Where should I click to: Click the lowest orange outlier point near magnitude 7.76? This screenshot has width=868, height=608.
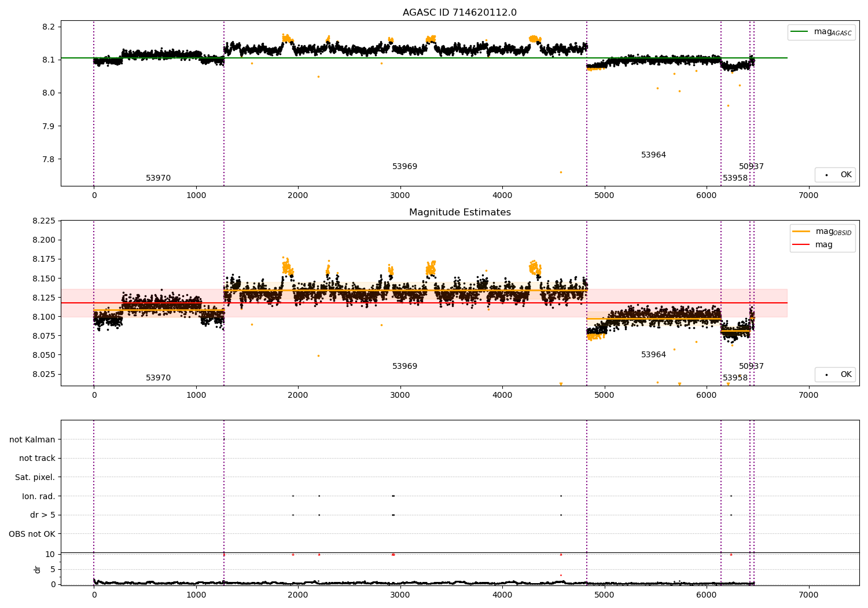click(x=561, y=172)
